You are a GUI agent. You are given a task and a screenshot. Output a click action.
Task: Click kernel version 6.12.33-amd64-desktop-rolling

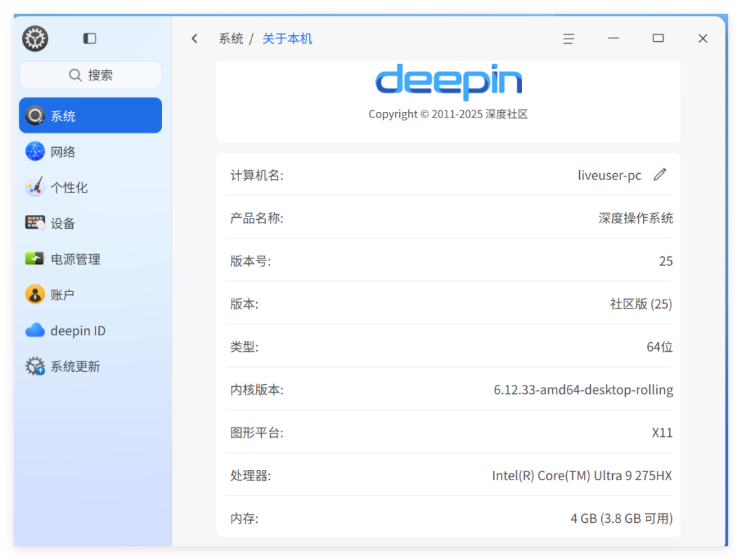[583, 390]
